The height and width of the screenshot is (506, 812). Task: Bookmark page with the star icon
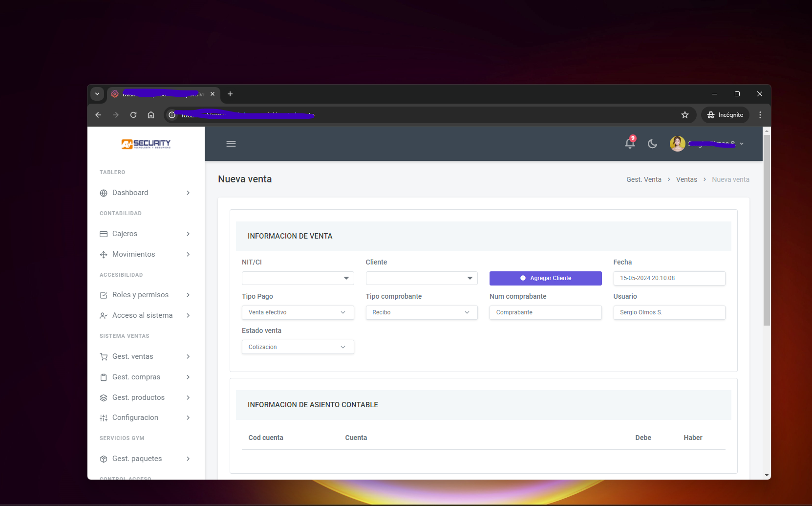point(685,115)
